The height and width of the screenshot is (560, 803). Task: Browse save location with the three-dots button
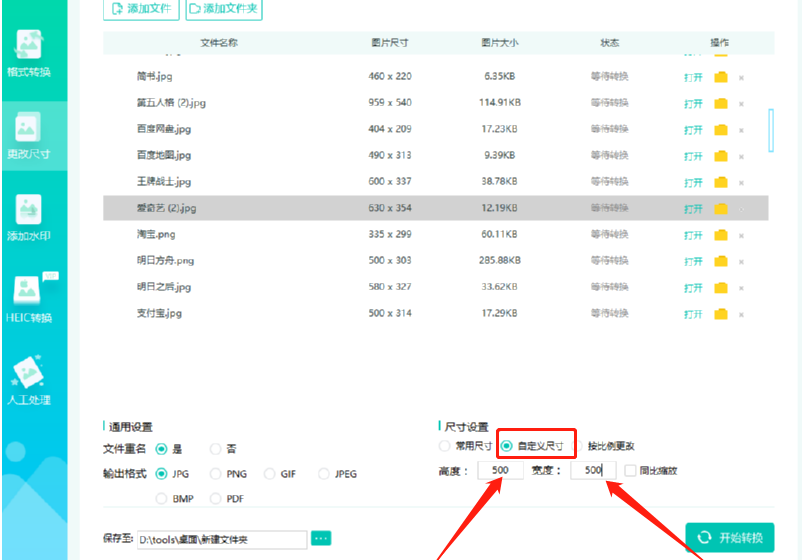(321, 538)
